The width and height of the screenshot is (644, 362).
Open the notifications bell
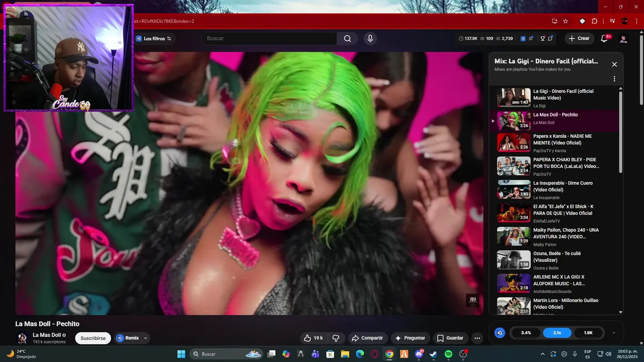point(605,39)
